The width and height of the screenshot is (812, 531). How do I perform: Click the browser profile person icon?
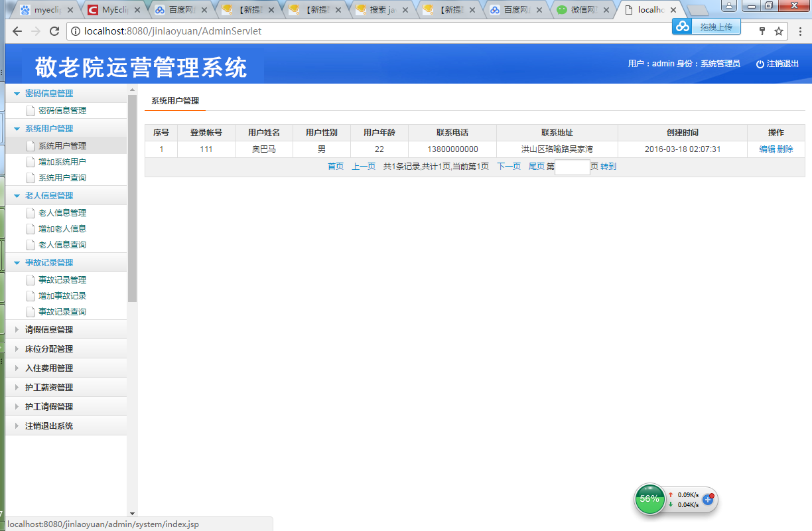click(x=728, y=5)
